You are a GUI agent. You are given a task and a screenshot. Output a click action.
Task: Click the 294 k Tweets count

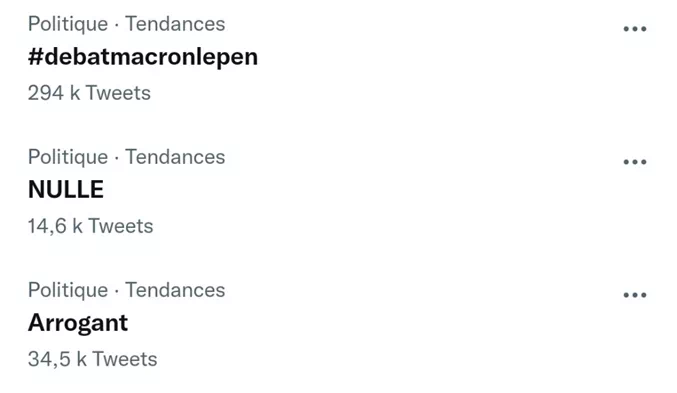coord(89,93)
